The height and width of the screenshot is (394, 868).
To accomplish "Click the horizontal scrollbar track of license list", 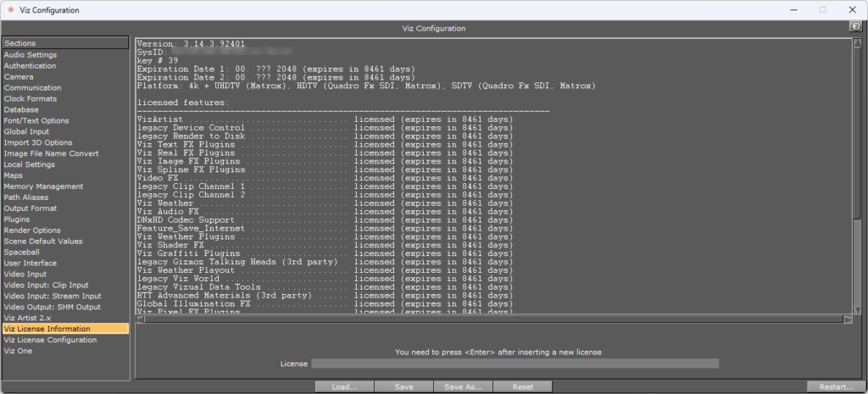I will 492,319.
